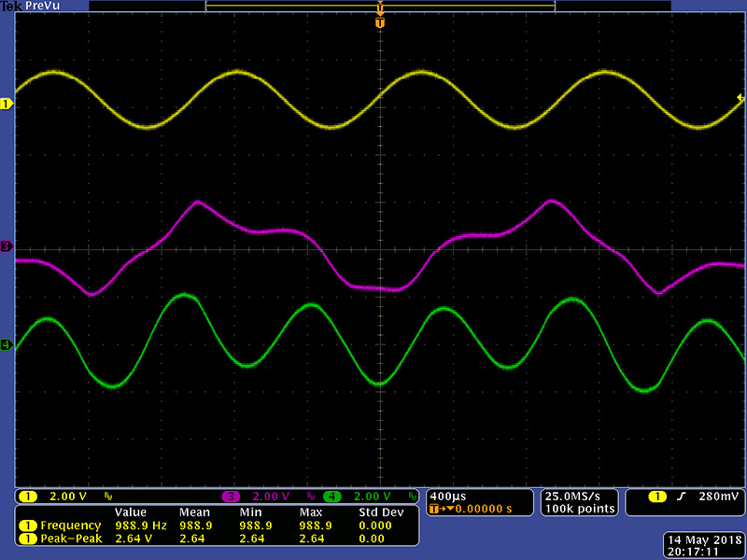Click the rising edge trigger slope icon

[685, 496]
